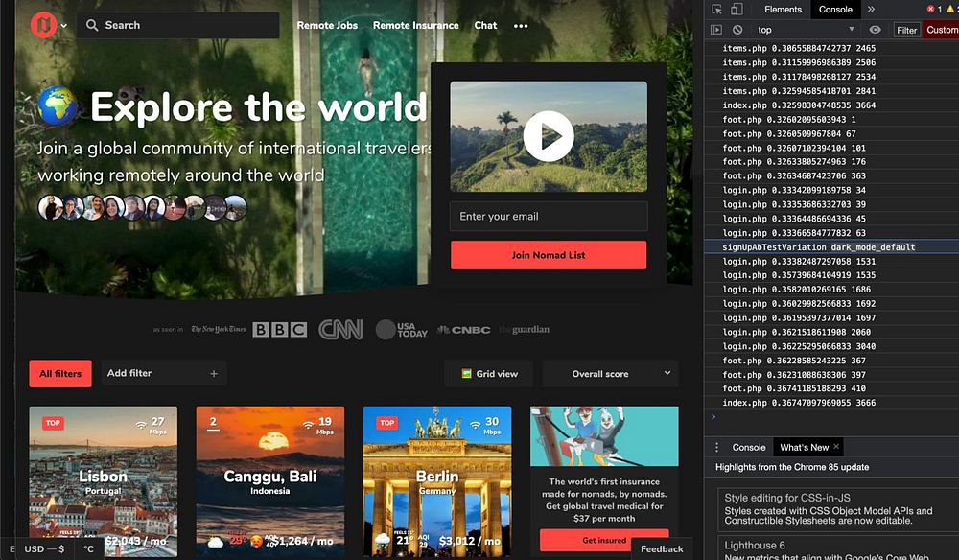Viewport: 959px width, 560px height.
Task: Switch to the Elements tab
Action: point(783,10)
